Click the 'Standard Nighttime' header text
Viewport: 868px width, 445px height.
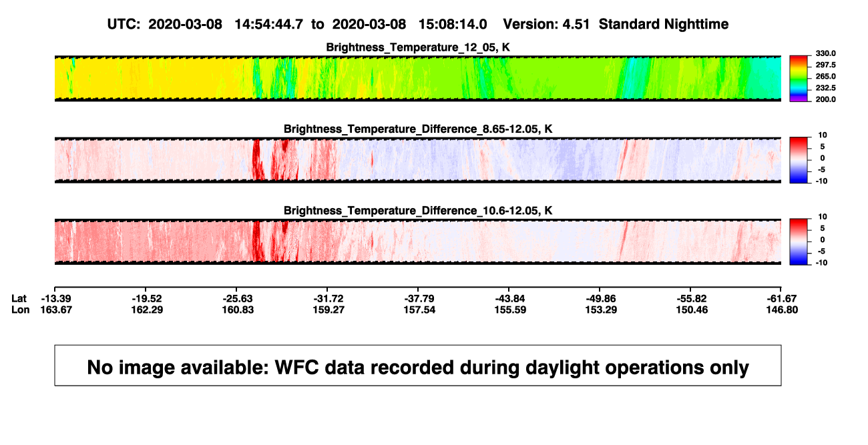coord(664,24)
